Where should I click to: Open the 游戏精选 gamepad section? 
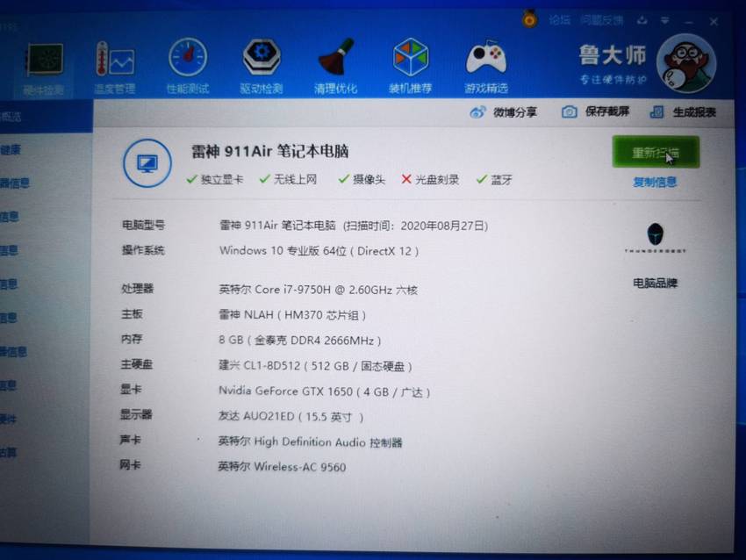coord(485,67)
